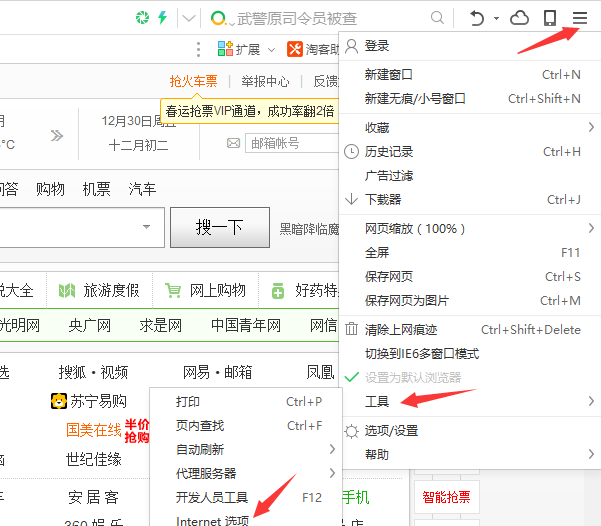Click the orange 淘客助手 tool icon
This screenshot has width=601, height=526.
[x=295, y=49]
